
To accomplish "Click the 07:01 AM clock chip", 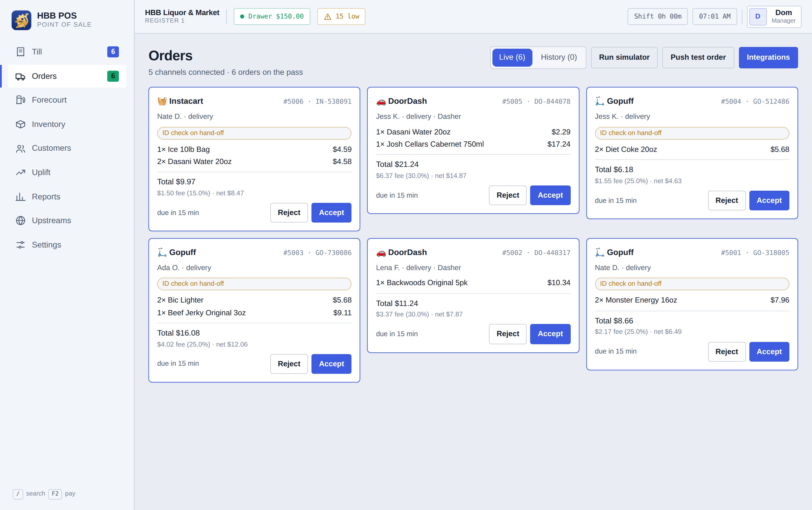I will click(715, 17).
